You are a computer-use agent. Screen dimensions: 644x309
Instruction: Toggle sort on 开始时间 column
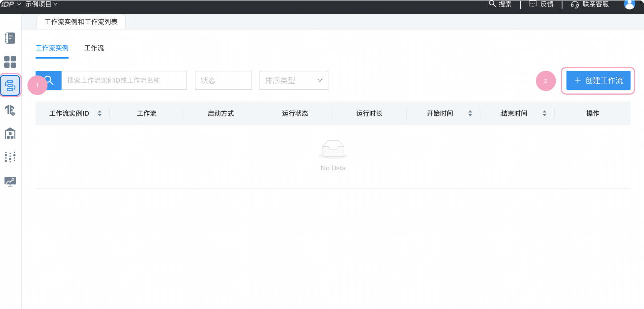tap(470, 114)
